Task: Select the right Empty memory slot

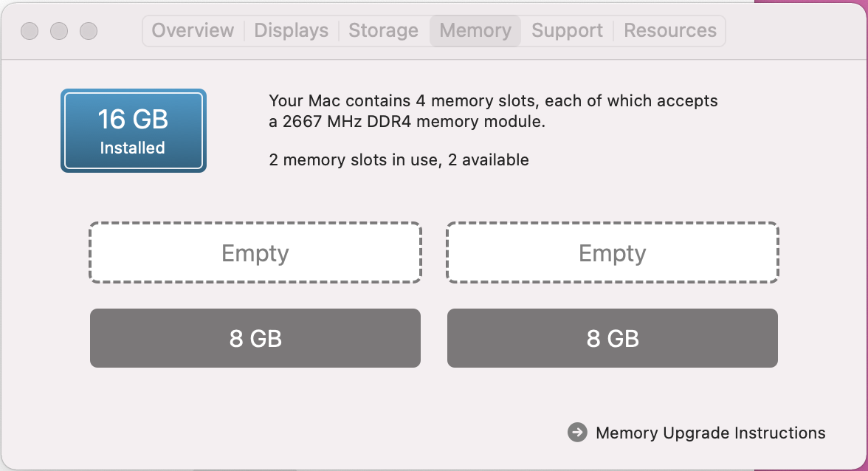Action: 613,253
